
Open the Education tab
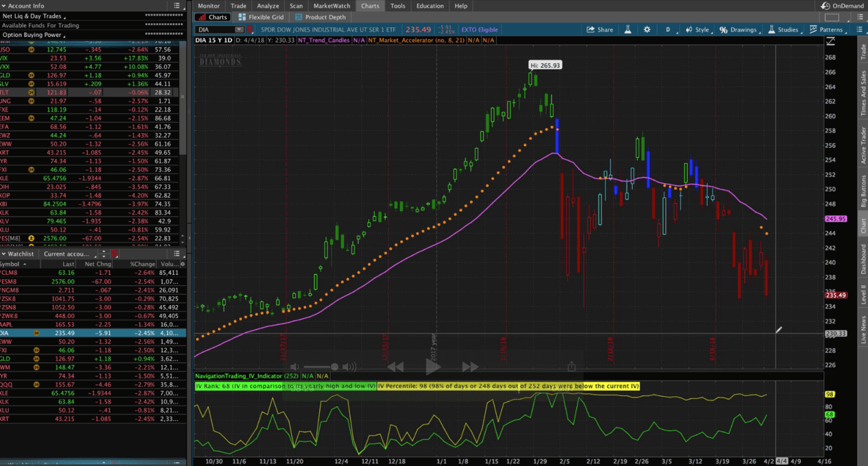coord(430,5)
